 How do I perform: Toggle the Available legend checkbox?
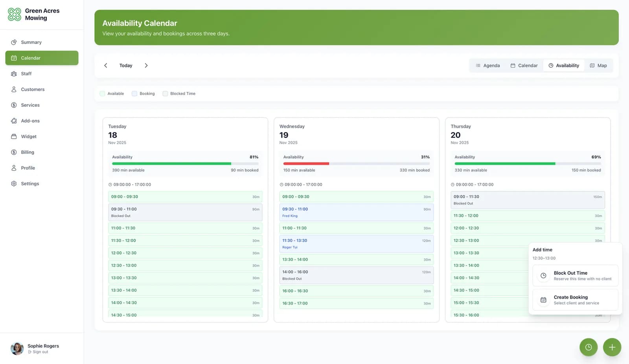(103, 94)
